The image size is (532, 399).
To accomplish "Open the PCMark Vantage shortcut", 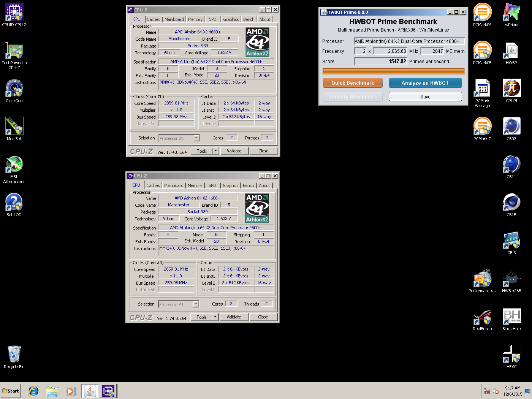I will pos(482,93).
